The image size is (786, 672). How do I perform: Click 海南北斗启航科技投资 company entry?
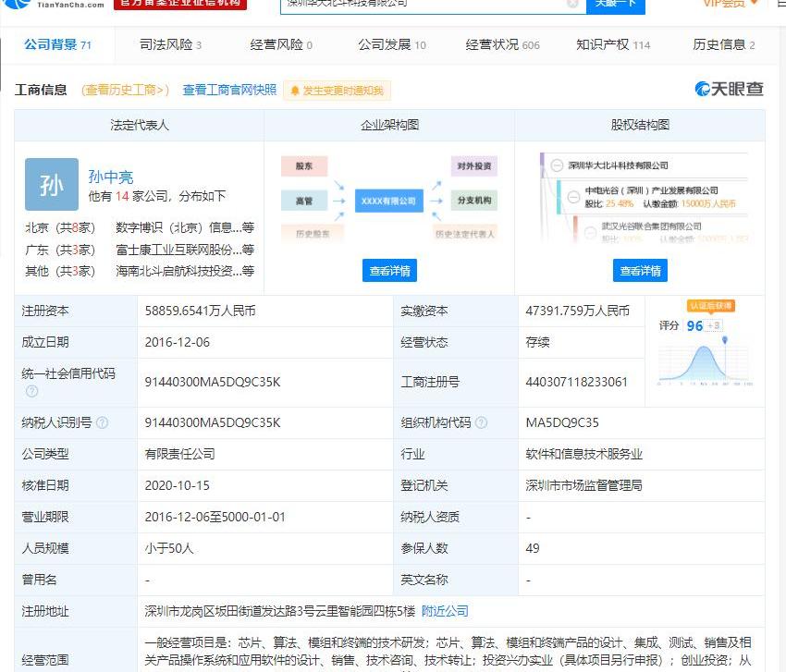point(184,271)
